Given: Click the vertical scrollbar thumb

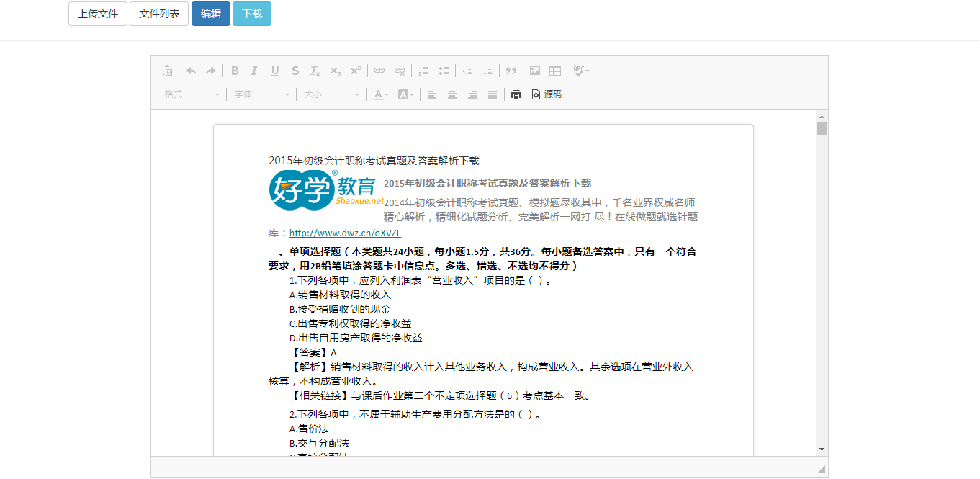Looking at the screenshot, I should [822, 129].
